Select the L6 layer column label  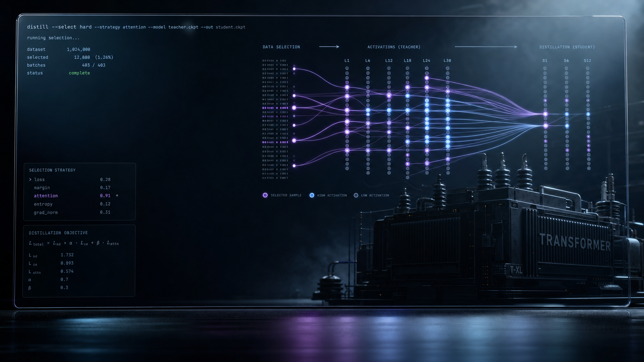point(368,60)
